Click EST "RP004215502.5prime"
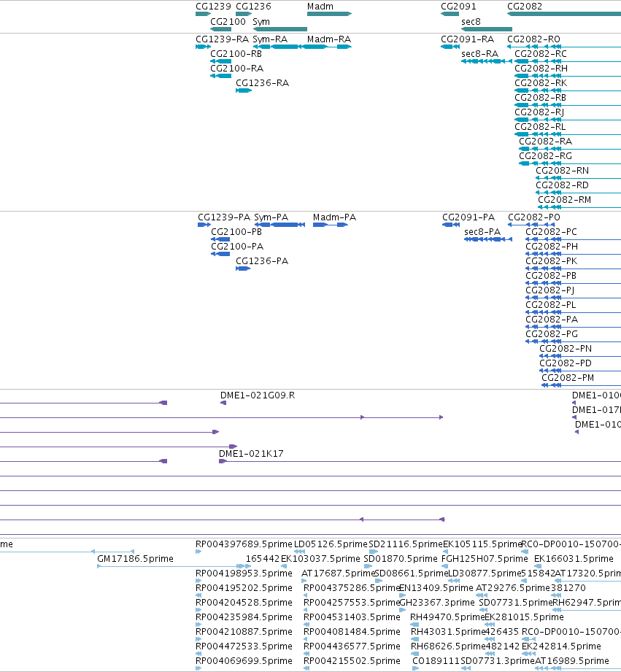Screen dimensions: 621x672 tap(352, 661)
